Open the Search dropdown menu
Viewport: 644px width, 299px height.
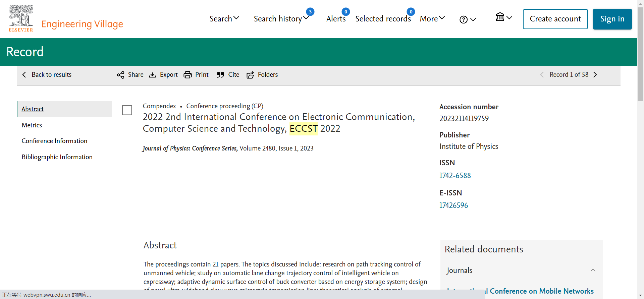224,19
